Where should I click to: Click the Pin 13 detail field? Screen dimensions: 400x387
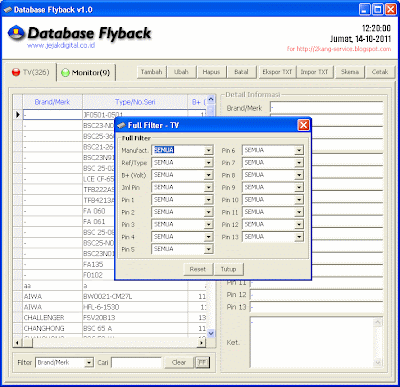[x=317, y=307]
